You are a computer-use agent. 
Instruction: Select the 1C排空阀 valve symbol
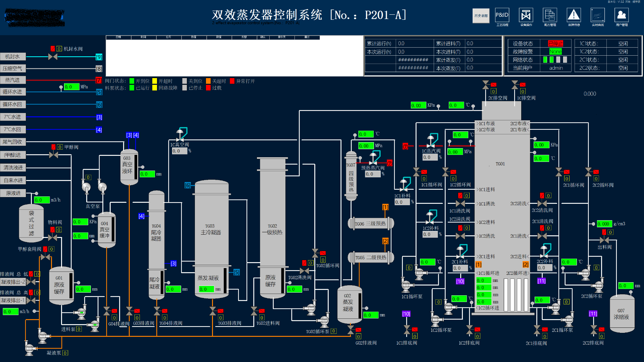[x=515, y=85]
